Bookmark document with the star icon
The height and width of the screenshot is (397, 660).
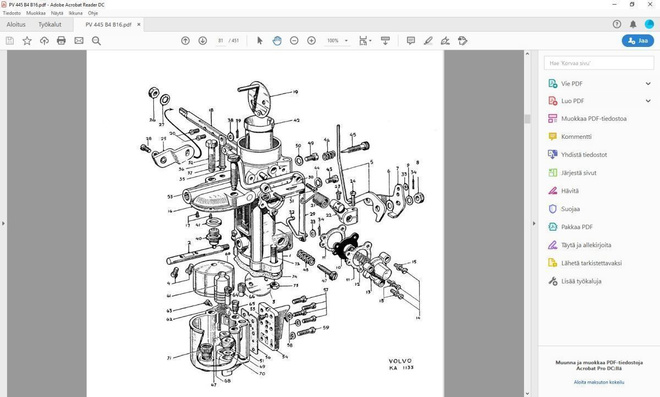[x=27, y=41]
